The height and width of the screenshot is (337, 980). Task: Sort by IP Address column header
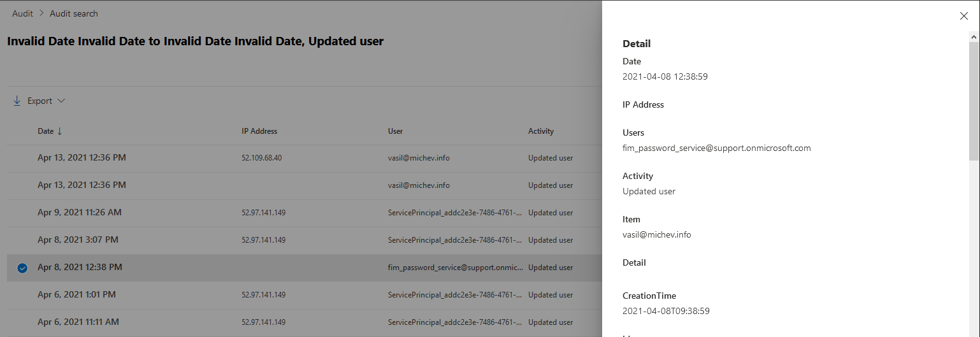tap(259, 131)
